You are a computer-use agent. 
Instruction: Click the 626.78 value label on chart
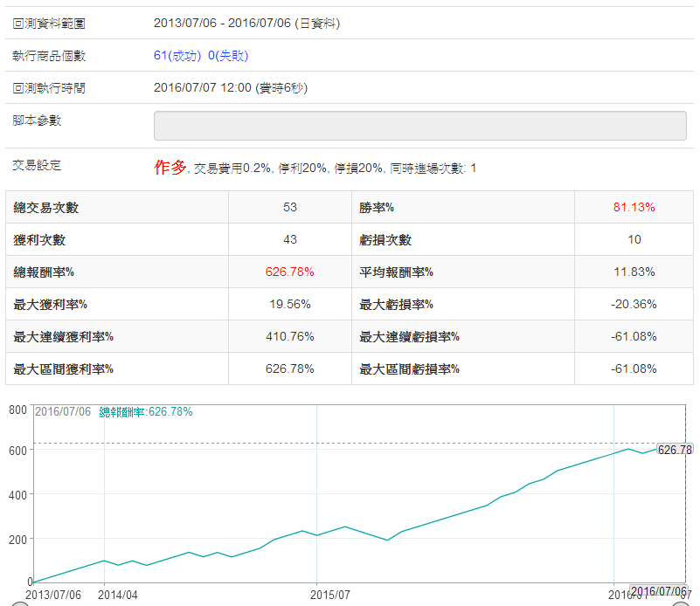point(674,450)
